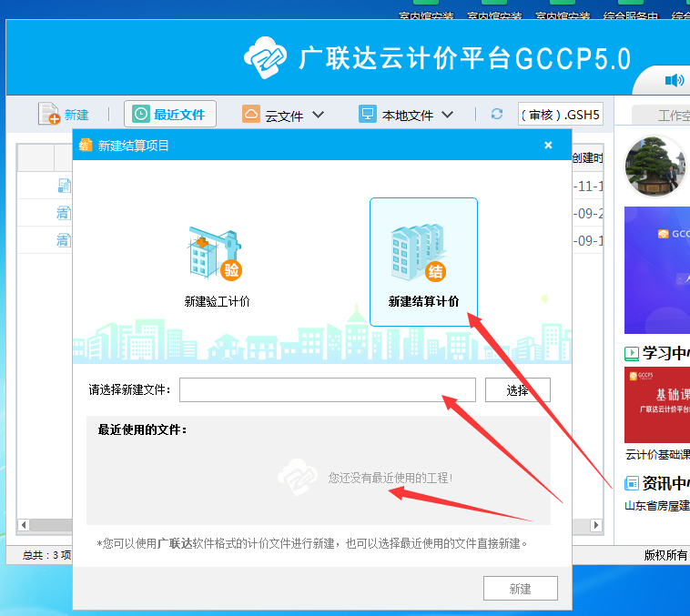The height and width of the screenshot is (616, 690).
Task: Click the user avatar photo
Action: click(x=654, y=166)
